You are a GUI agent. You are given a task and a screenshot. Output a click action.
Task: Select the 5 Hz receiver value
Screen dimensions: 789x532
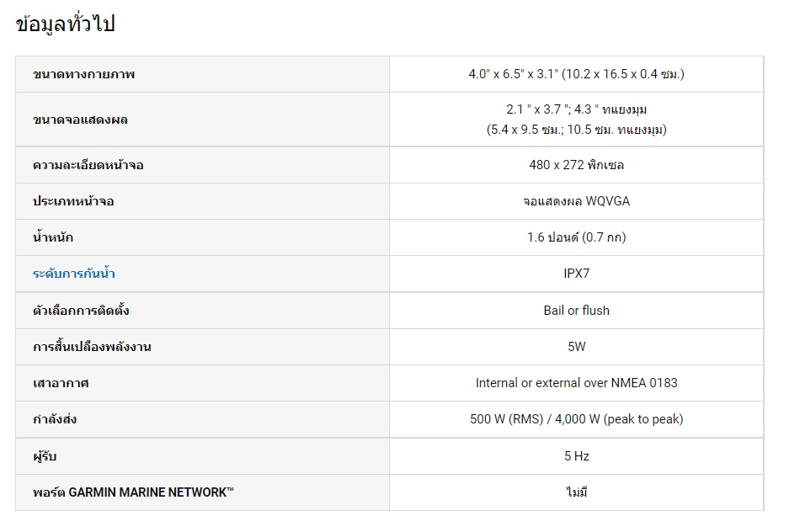point(576,456)
